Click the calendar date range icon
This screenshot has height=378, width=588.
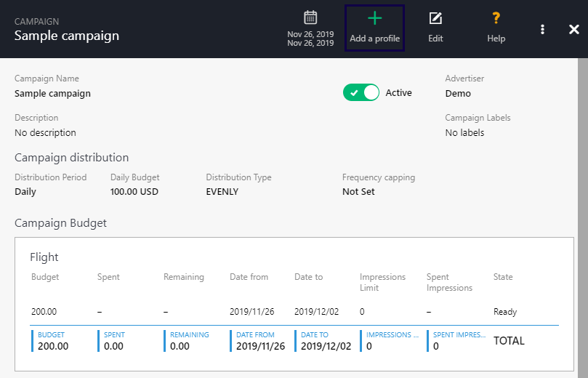310,17
